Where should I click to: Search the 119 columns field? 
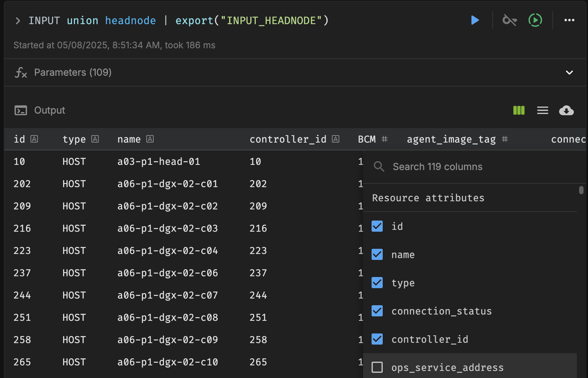[438, 167]
